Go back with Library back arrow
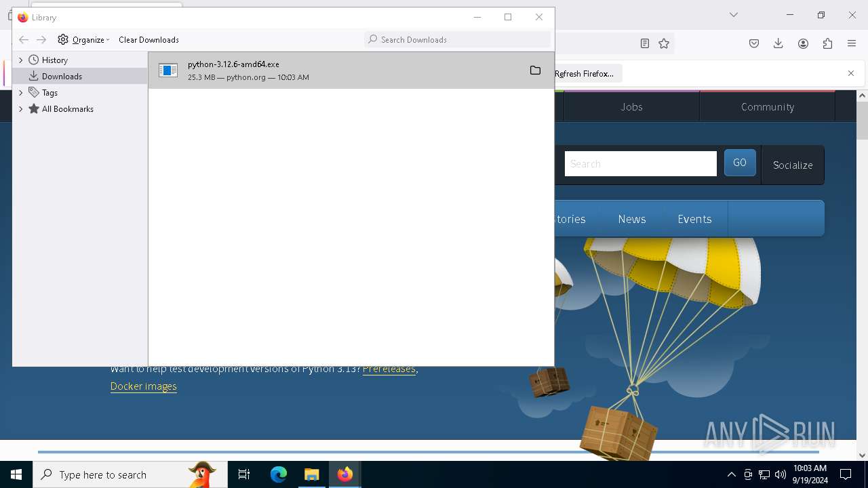868x488 pixels. 24,40
